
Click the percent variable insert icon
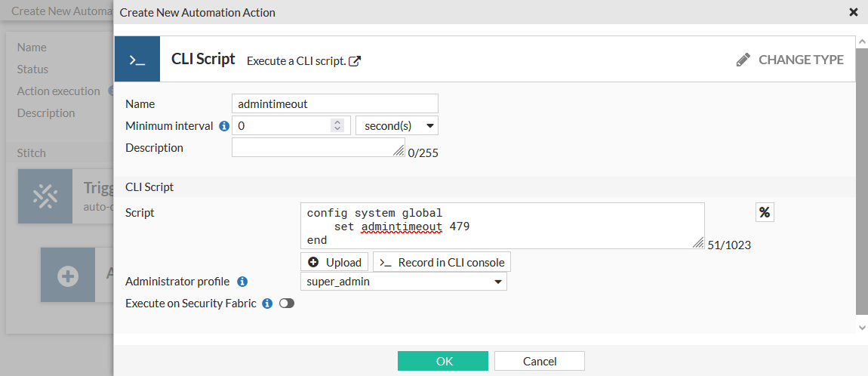[765, 213]
